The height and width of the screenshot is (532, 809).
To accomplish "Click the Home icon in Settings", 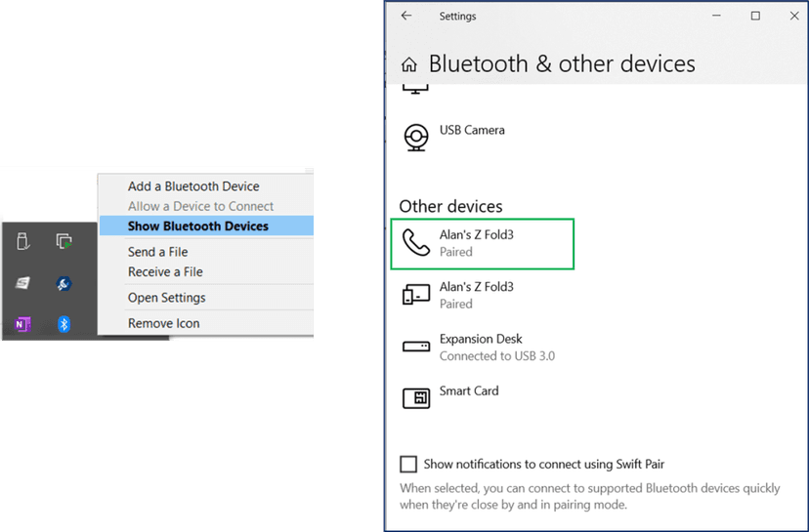I will [x=408, y=65].
